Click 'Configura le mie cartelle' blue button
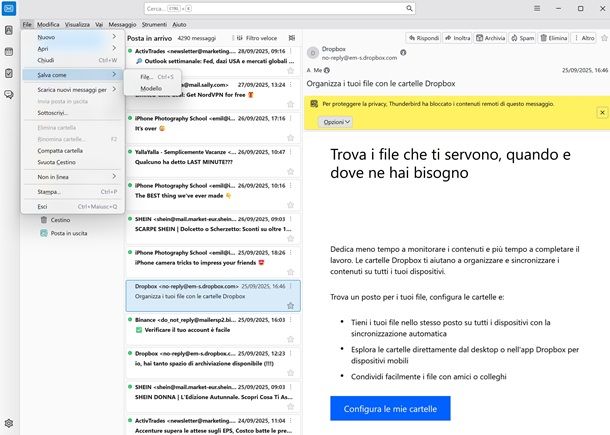Screen dimensions: 610x435 pos(390,409)
